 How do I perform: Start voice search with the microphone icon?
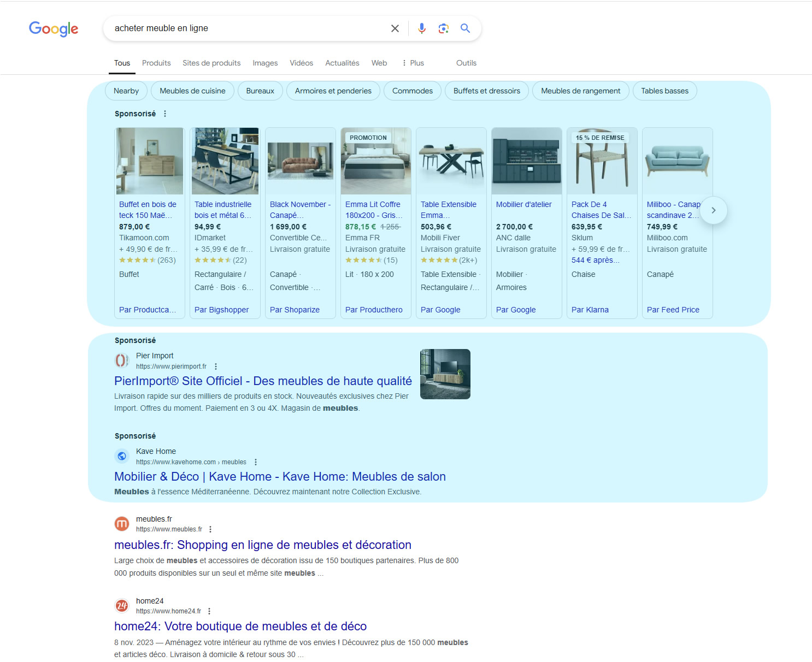pos(422,28)
